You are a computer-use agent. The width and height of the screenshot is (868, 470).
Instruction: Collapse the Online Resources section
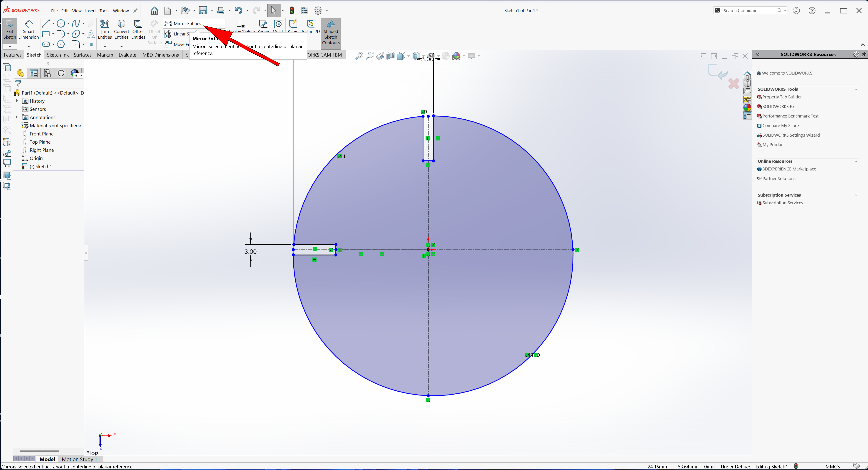(x=856, y=161)
